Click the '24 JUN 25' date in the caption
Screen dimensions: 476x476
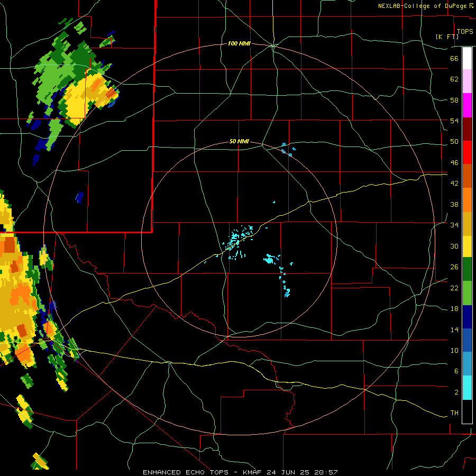coord(288,472)
